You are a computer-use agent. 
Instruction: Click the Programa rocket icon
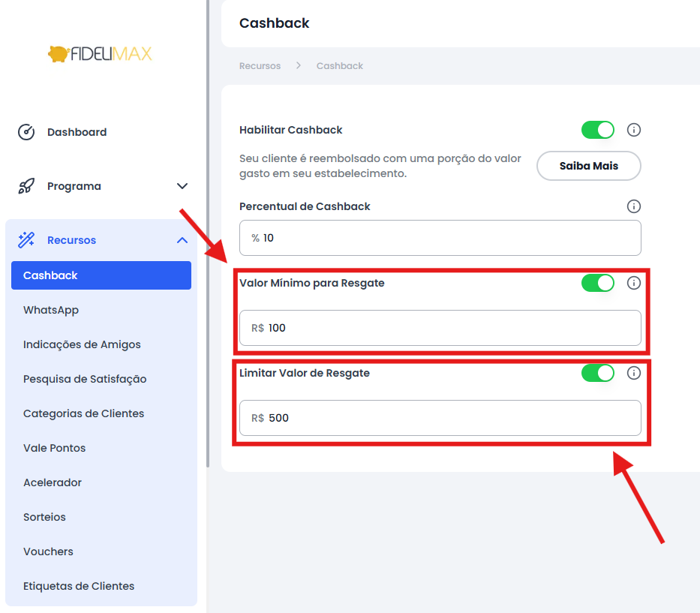[26, 186]
